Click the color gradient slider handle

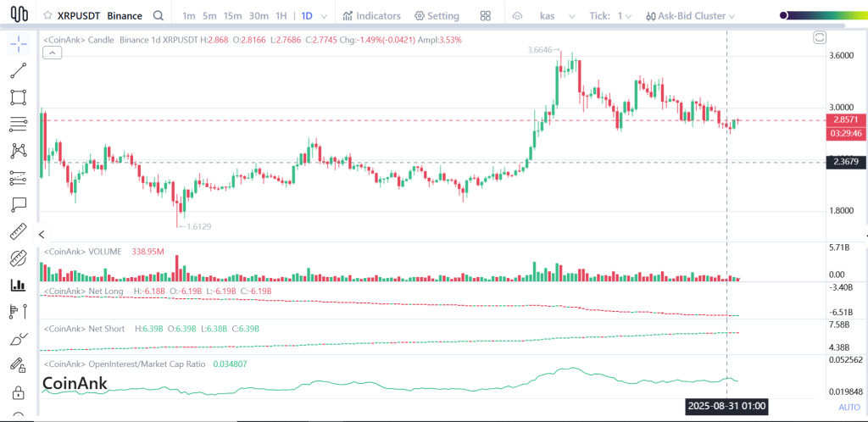[x=783, y=15]
